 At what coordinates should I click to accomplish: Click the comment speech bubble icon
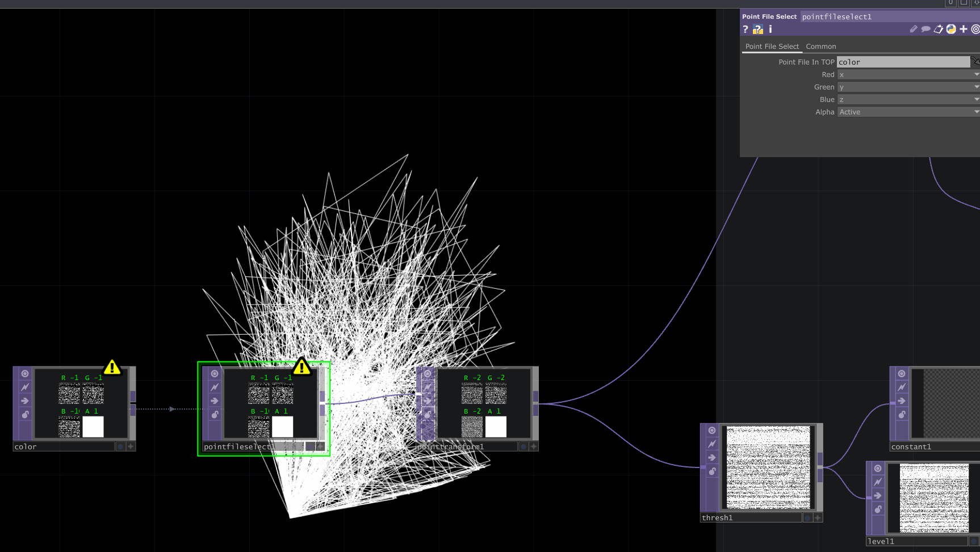(x=925, y=30)
